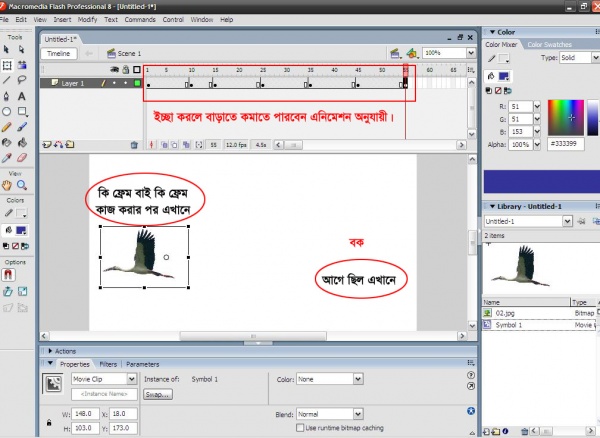Enable Use runtime bitmap caching

[300, 428]
